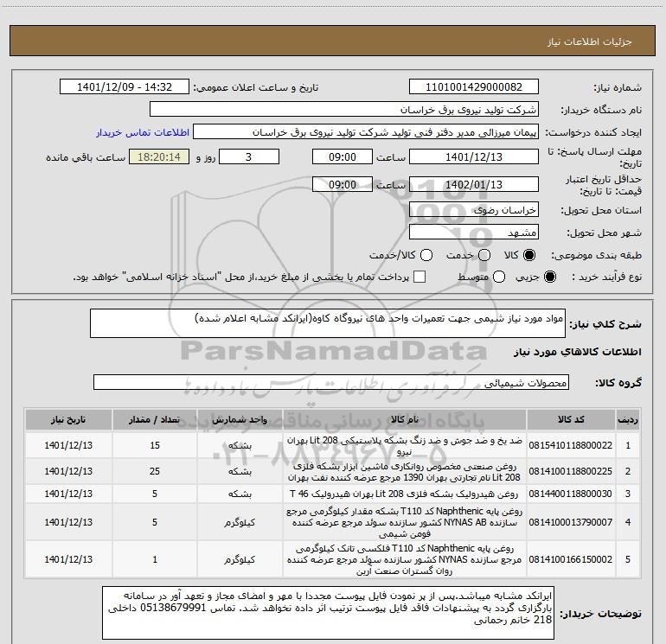Click the response deadline date 1401/12/13
Image resolution: width=666 pixels, height=644 pixels.
[x=474, y=156]
